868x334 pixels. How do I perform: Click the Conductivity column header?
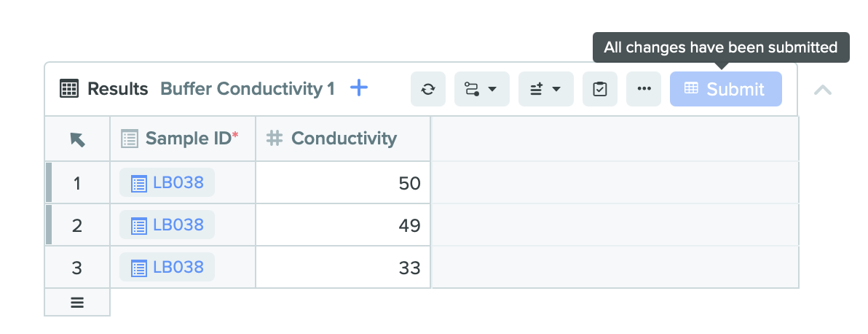343,139
